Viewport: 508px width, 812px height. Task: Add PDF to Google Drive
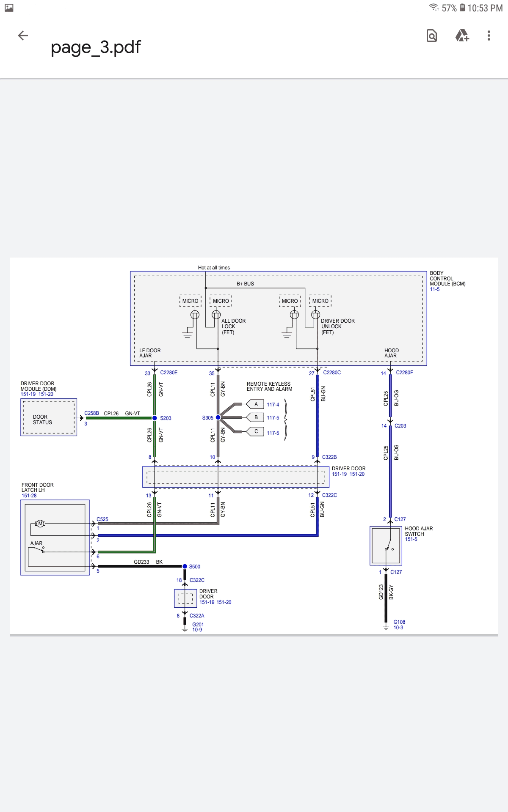[462, 36]
